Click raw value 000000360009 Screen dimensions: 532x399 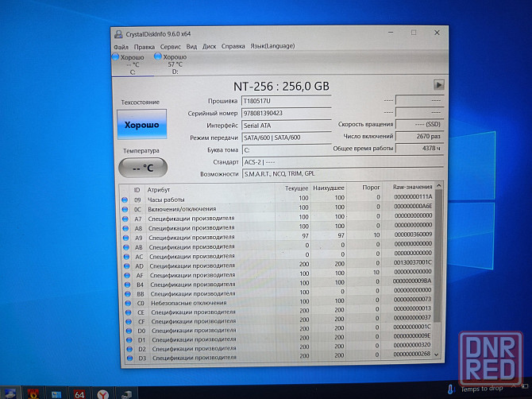413,234
